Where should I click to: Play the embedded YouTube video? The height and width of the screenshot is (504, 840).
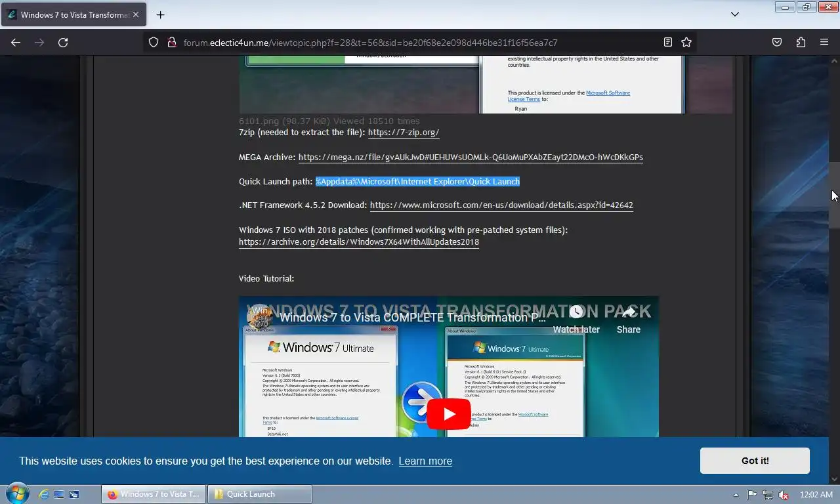[x=449, y=414]
